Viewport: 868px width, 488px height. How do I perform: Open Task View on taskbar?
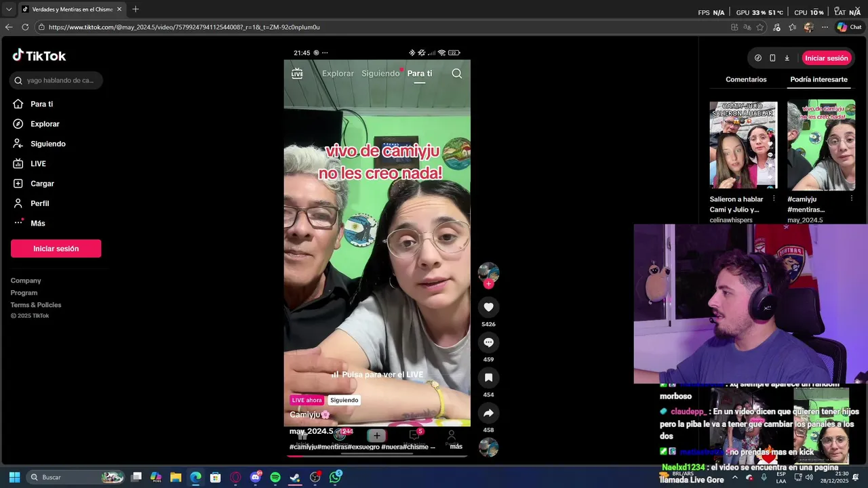[136, 477]
